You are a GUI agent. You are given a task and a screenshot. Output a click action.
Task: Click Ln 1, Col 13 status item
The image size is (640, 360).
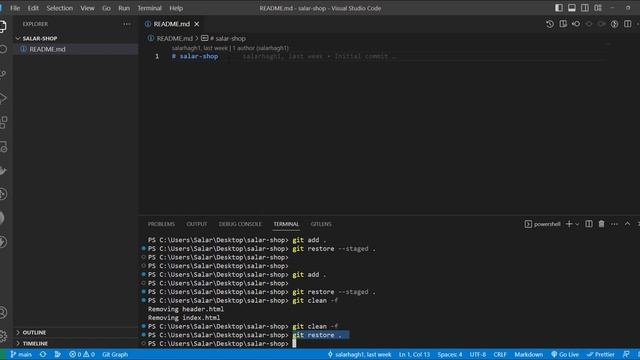point(414,354)
